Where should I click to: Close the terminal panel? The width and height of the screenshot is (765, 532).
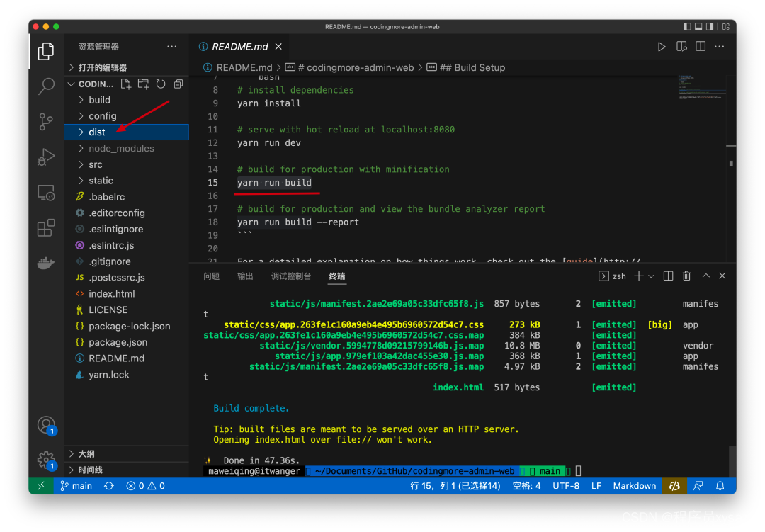pos(722,276)
